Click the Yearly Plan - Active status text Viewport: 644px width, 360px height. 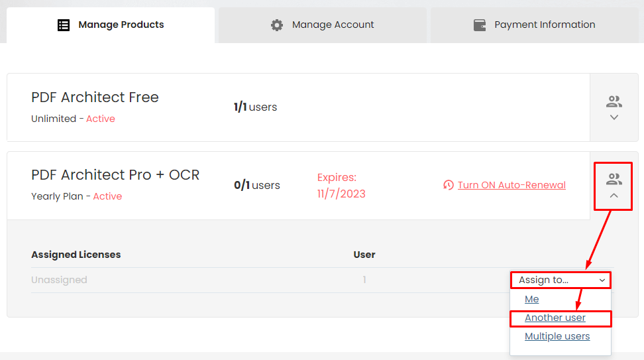(76, 196)
